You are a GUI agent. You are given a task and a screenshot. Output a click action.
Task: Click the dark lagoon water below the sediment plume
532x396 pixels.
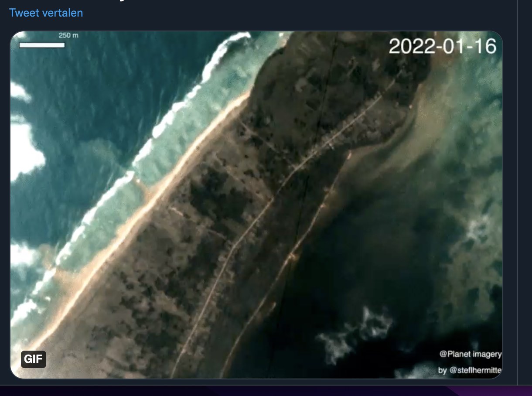pos(358,270)
